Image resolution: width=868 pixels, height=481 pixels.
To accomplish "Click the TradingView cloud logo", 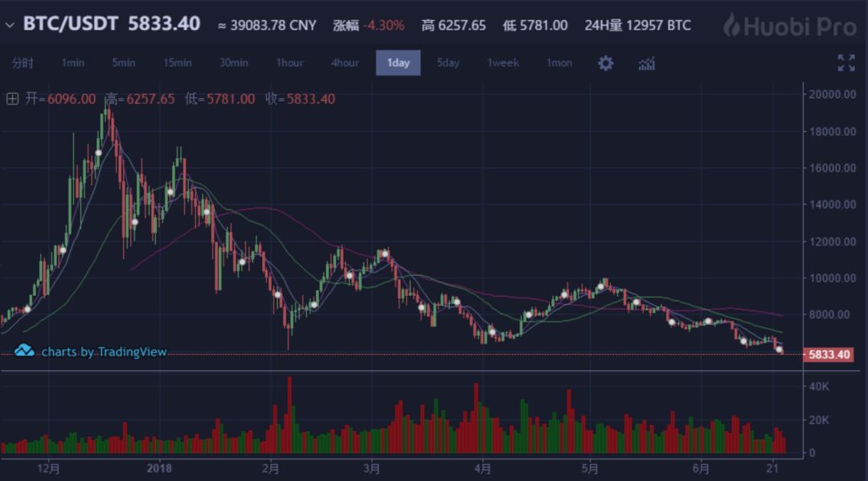I will pos(24,351).
